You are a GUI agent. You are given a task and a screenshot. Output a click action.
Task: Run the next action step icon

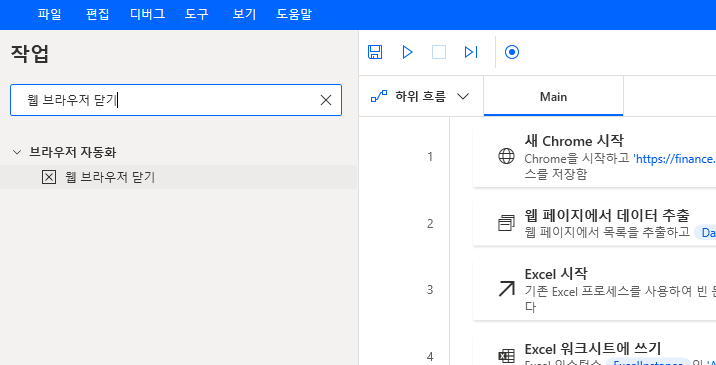(471, 52)
